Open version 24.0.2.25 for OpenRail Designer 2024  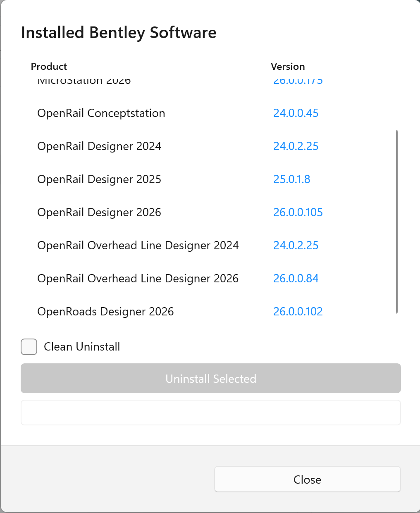pyautogui.click(x=296, y=146)
